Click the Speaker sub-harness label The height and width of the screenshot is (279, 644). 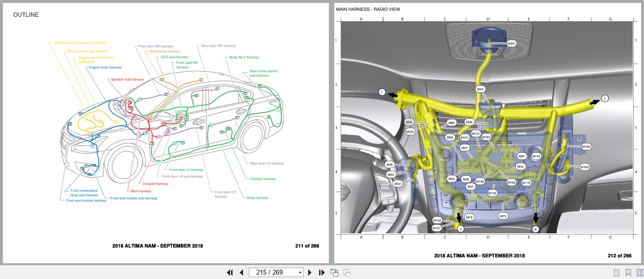click(x=127, y=79)
